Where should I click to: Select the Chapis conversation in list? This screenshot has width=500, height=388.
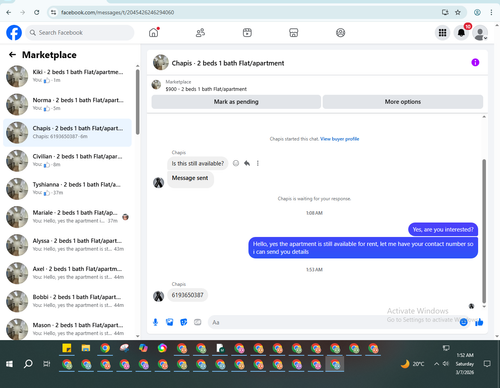tap(67, 132)
